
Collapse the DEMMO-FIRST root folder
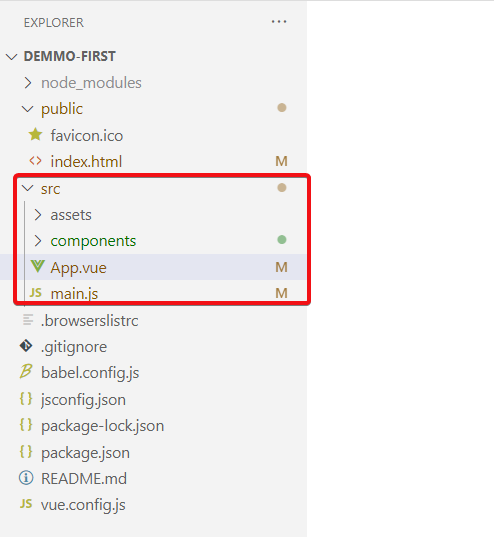pyautogui.click(x=12, y=57)
